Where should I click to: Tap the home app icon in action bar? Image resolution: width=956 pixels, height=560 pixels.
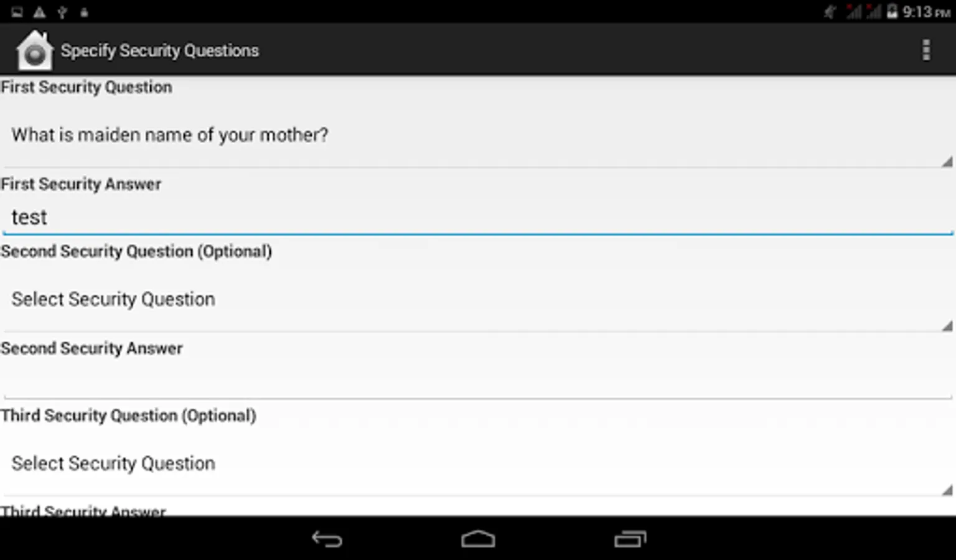(35, 50)
